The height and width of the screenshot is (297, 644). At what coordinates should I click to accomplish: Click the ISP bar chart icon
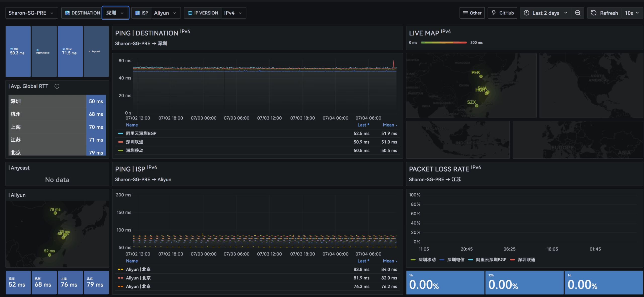137,13
